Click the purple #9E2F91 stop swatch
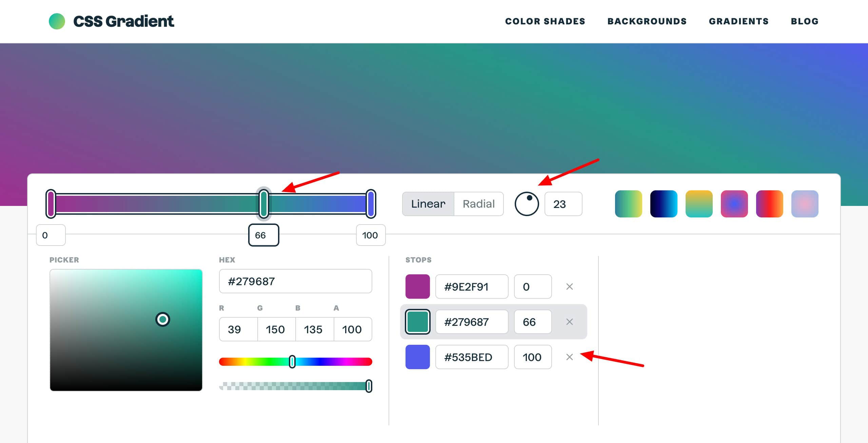This screenshot has height=443, width=868. tap(417, 287)
